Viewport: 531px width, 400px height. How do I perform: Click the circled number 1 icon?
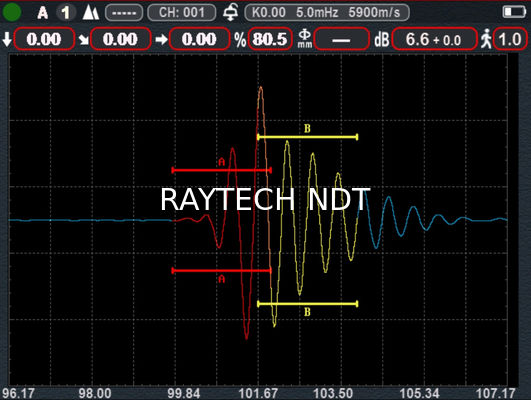[x=66, y=13]
